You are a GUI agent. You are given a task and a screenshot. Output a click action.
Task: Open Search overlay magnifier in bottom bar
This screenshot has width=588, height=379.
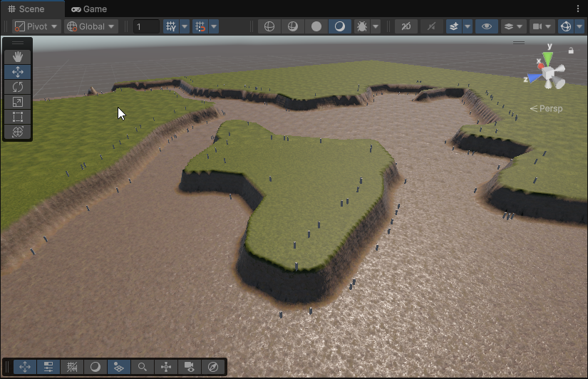[x=142, y=367]
